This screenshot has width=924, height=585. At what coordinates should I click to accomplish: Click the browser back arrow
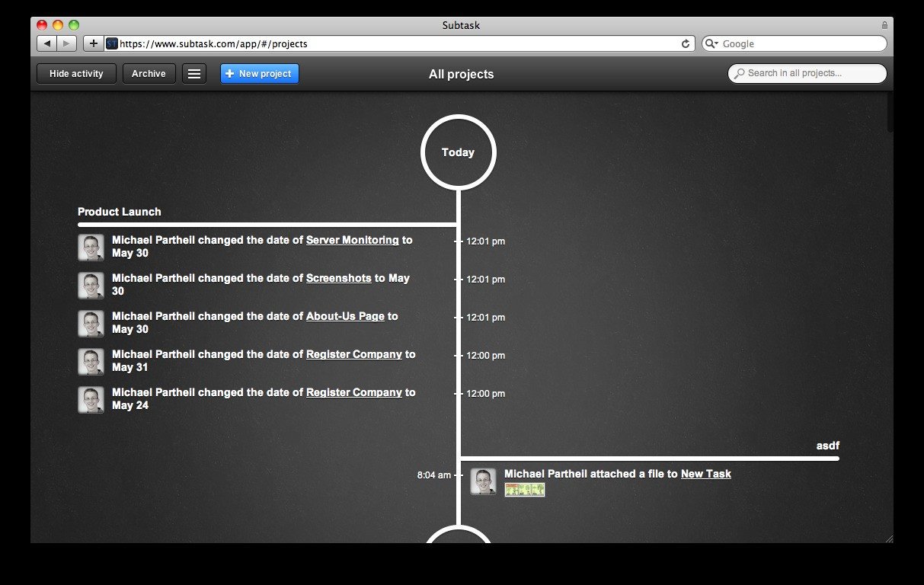(47, 43)
